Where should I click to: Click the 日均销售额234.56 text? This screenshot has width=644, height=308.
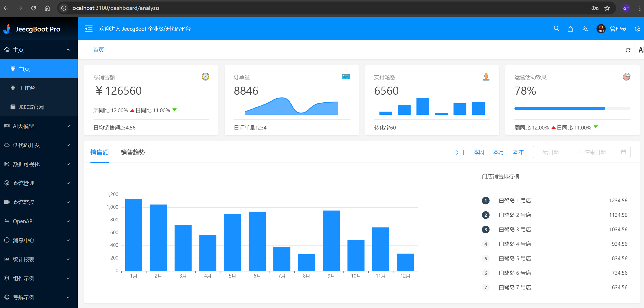pyautogui.click(x=115, y=127)
